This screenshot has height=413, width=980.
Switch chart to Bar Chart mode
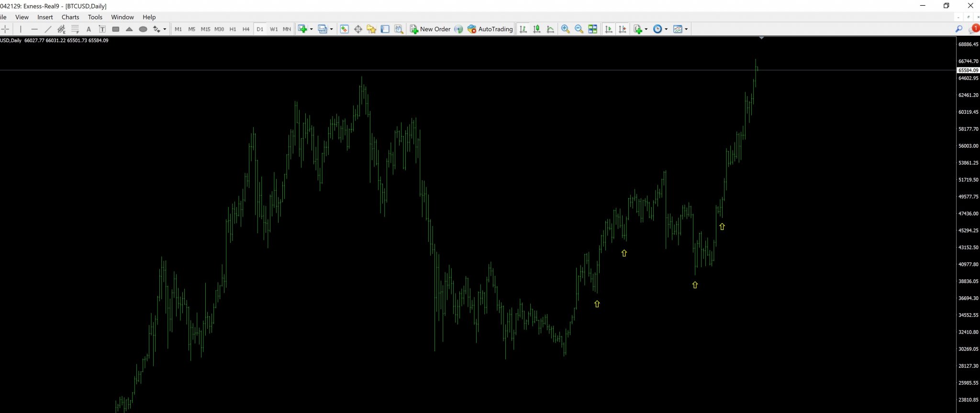point(523,29)
